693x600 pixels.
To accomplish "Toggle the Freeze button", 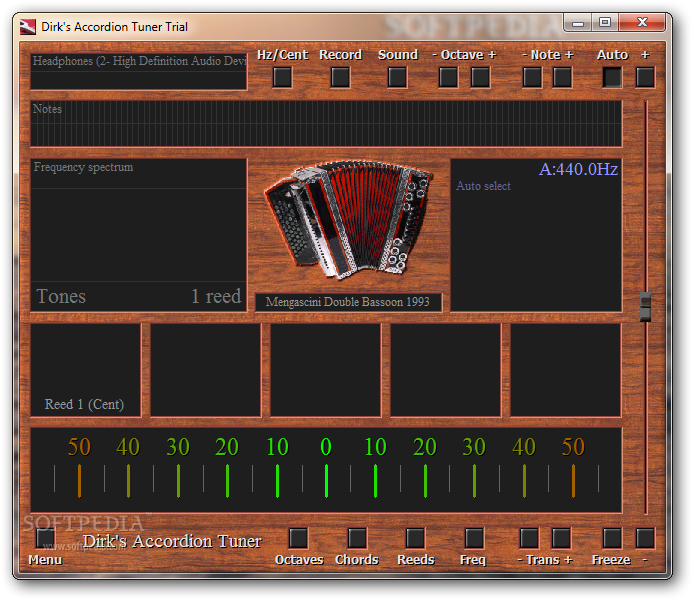I will pos(612,538).
